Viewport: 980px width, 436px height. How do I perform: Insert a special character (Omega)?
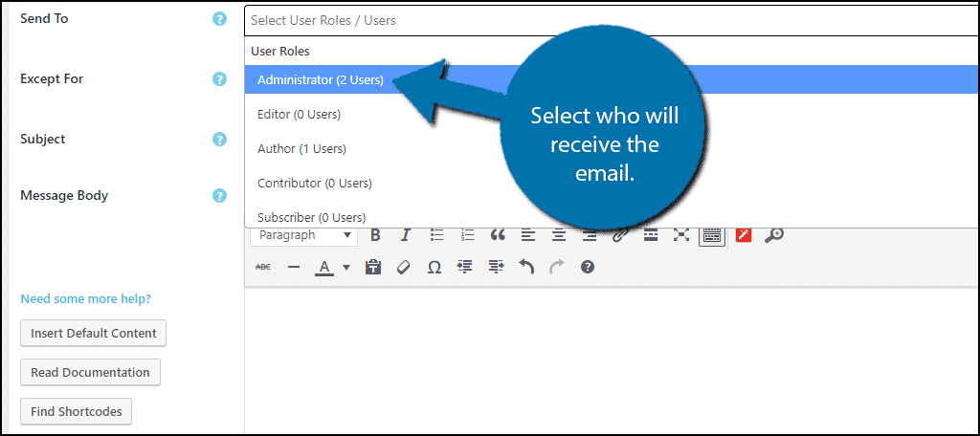434,267
